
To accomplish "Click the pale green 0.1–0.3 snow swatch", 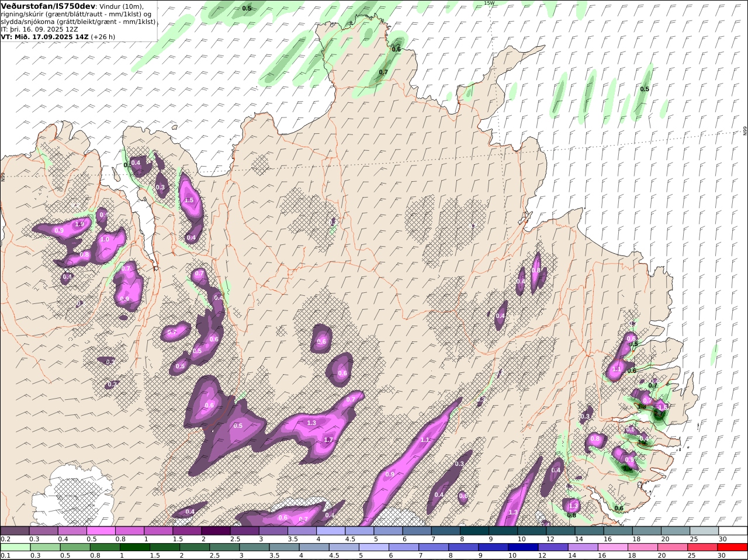I will click(15, 547).
